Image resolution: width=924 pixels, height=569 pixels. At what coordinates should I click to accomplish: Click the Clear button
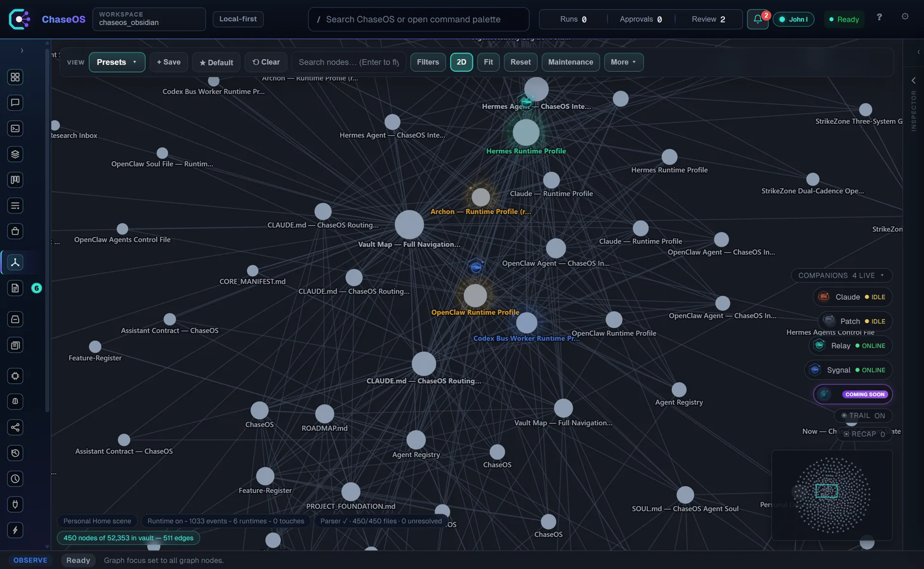pos(266,62)
